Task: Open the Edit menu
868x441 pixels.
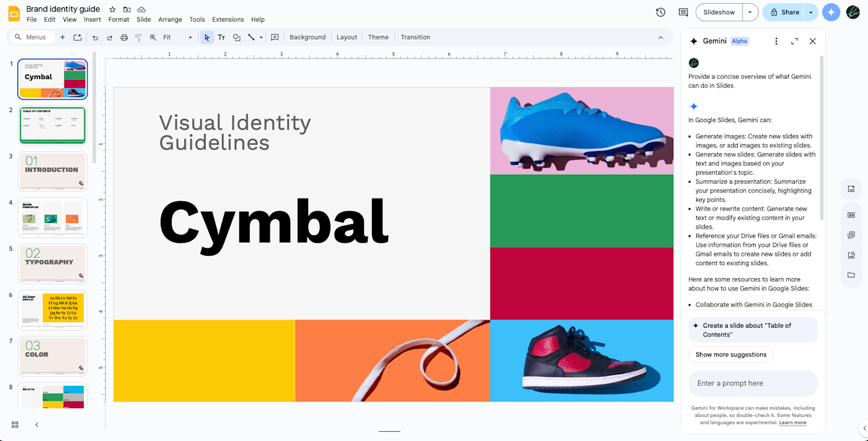Action: click(x=50, y=20)
